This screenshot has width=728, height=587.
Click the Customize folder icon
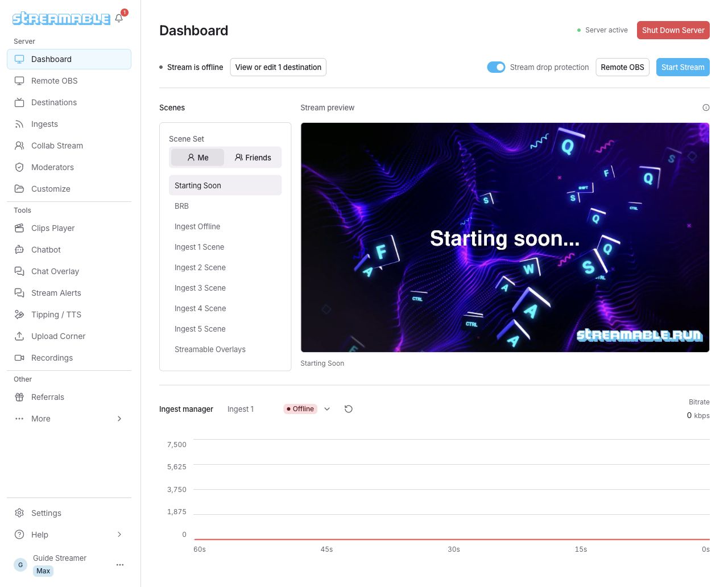19,189
